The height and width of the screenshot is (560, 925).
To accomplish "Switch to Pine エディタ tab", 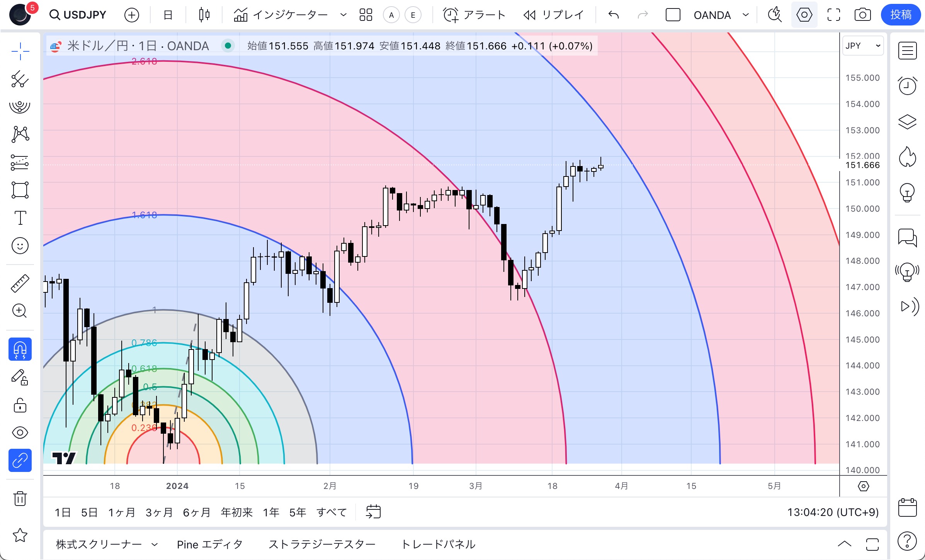I will pos(210,545).
